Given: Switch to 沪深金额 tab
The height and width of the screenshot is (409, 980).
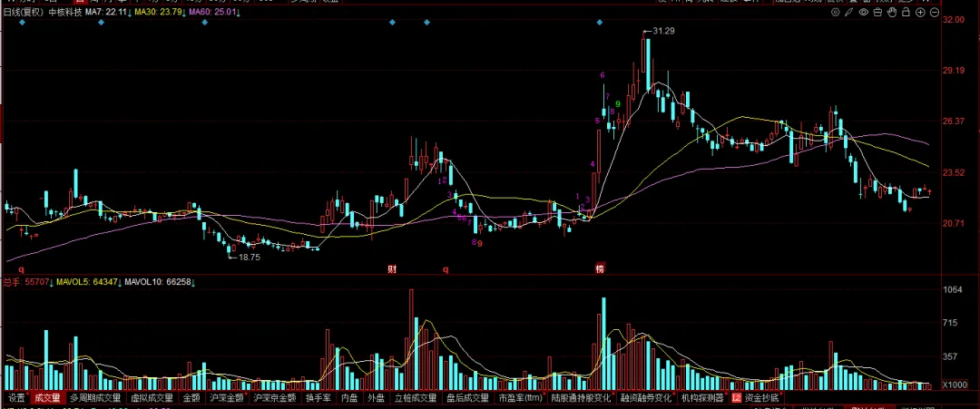Looking at the screenshot, I should [x=227, y=397].
